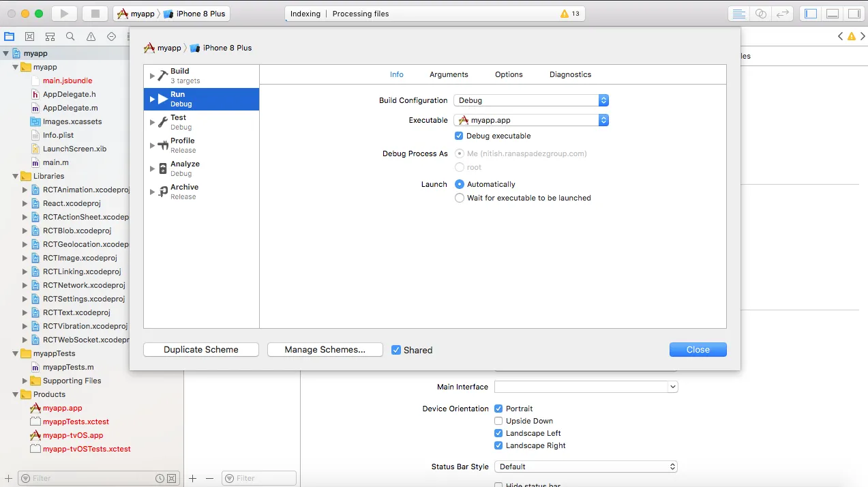The image size is (868, 487).
Task: Select Info.plist in navigator
Action: pos(58,135)
